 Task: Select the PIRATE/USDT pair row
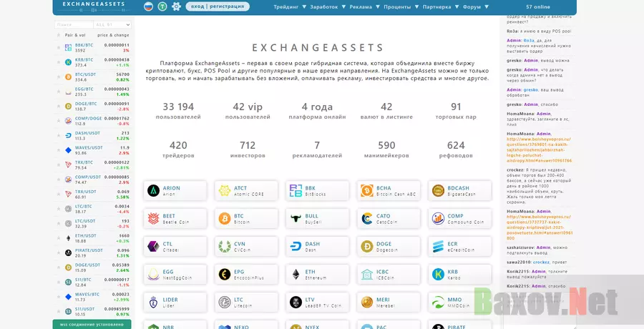click(93, 253)
